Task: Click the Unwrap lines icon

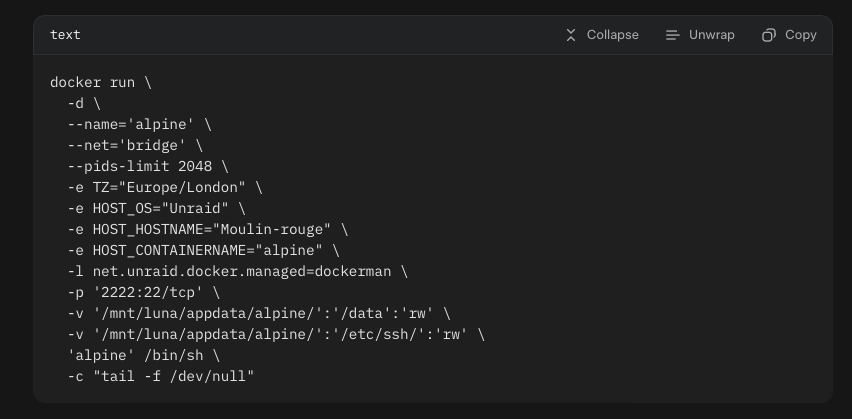Action: coord(672,35)
